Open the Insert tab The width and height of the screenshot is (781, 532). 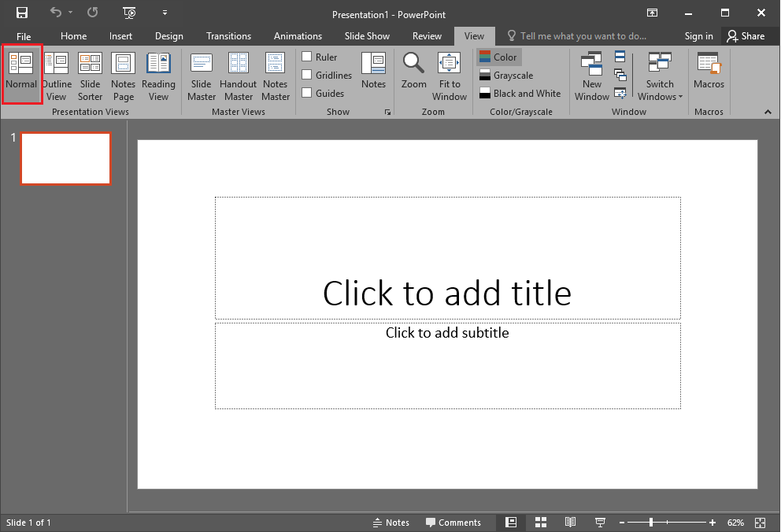coord(120,36)
